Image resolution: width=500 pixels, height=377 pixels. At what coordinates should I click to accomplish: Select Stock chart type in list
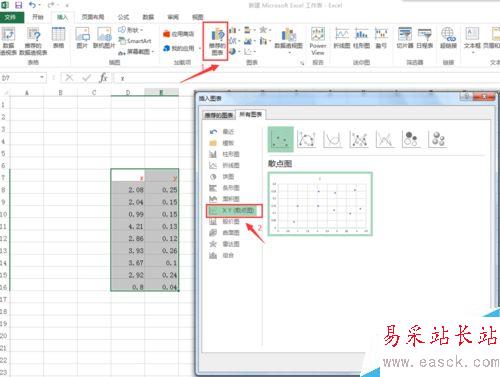click(x=224, y=221)
